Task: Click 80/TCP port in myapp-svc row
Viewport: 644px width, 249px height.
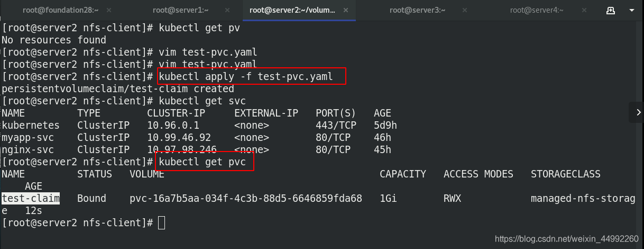Action: 333,138
